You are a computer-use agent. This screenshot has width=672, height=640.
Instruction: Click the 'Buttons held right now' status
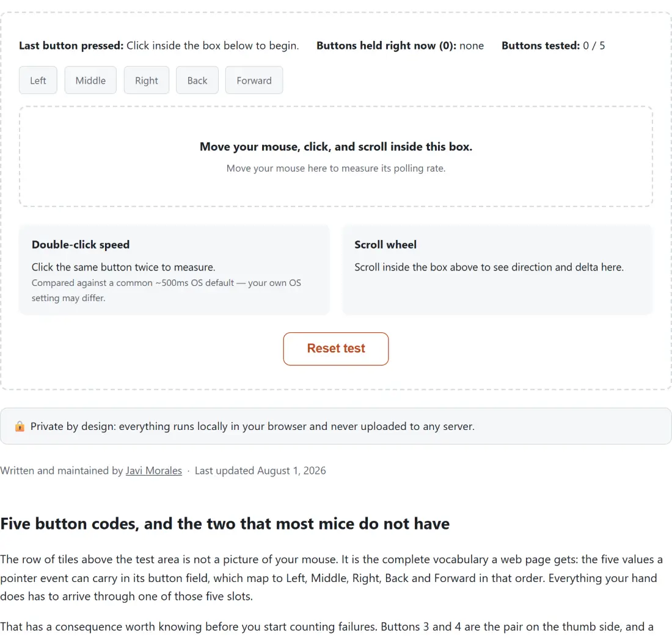pos(400,45)
